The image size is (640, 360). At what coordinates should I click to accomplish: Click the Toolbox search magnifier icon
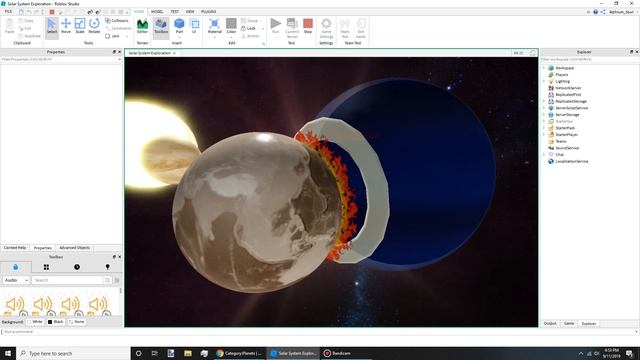107,280
